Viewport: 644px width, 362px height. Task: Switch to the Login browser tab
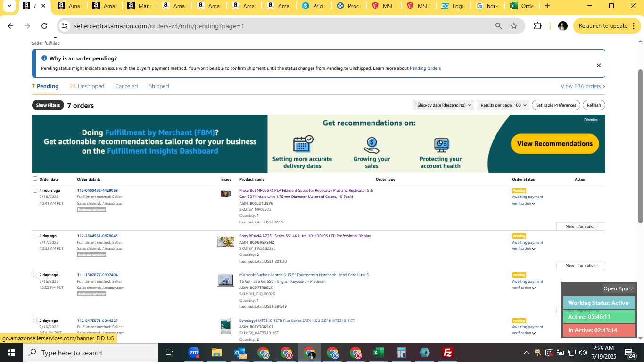point(453,6)
